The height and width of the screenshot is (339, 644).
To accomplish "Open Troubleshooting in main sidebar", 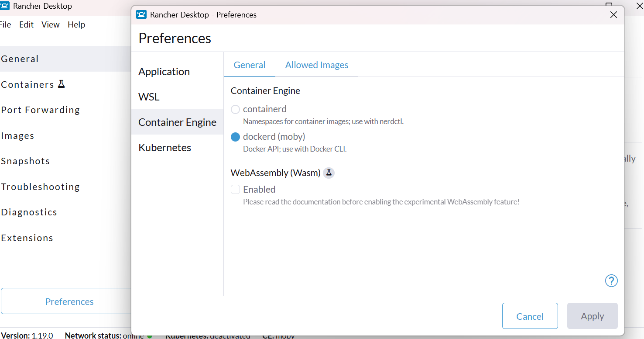I will coord(65,187).
